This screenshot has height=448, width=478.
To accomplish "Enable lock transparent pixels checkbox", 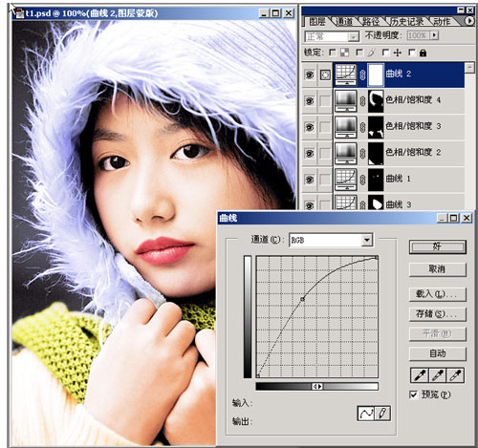I will 333,53.
